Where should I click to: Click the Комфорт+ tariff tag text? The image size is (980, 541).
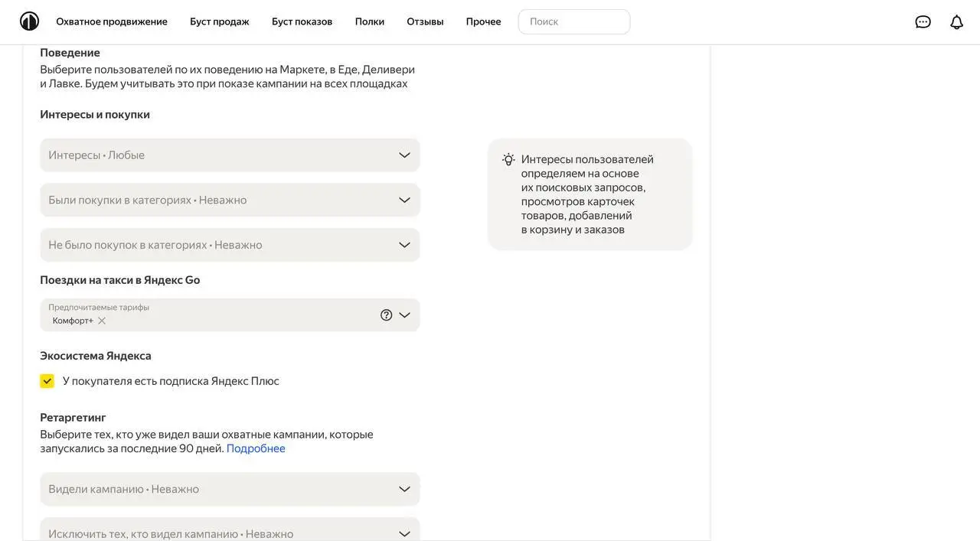(73, 321)
